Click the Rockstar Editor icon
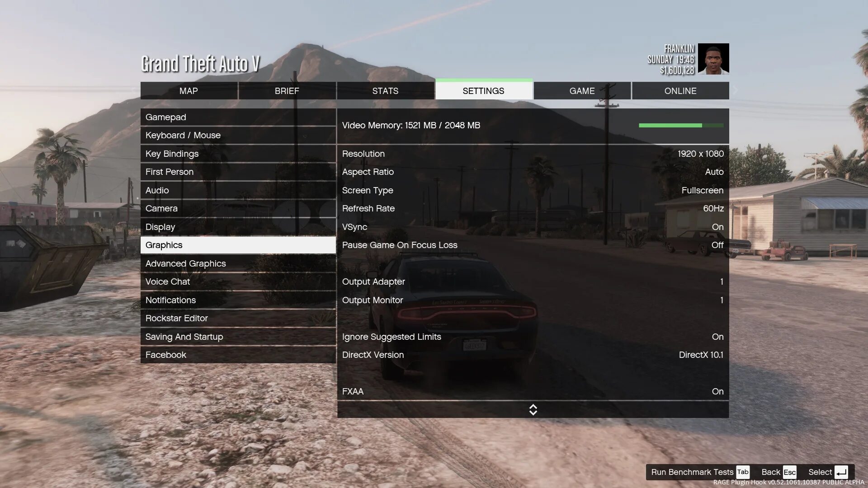Screen dimensions: 868x488 click(x=176, y=319)
